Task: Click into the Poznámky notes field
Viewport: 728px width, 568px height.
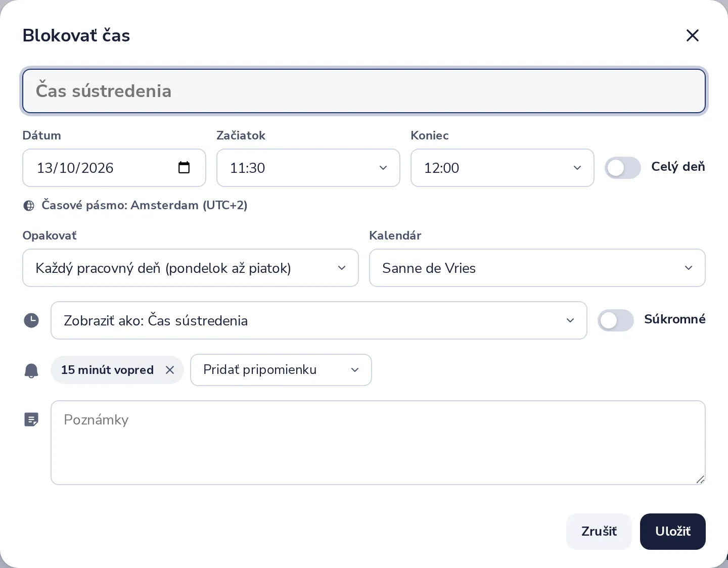Action: 378,443
